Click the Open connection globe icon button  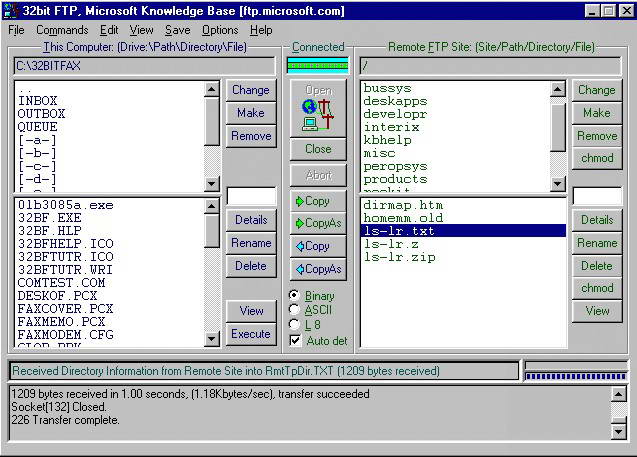click(x=318, y=108)
